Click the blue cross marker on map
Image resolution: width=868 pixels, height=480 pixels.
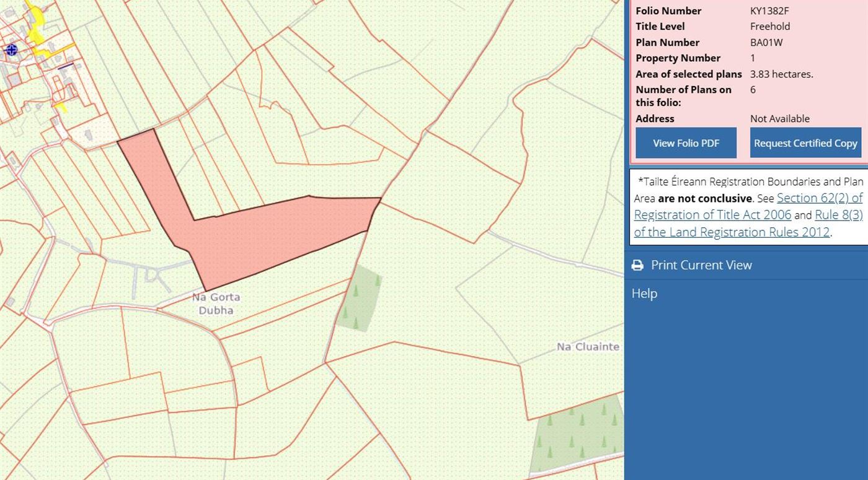tap(11, 50)
